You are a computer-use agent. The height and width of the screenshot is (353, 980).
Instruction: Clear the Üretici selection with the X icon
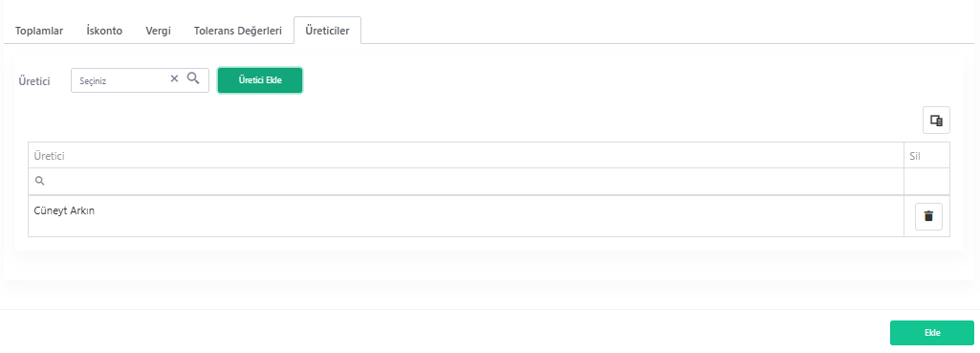point(174,78)
